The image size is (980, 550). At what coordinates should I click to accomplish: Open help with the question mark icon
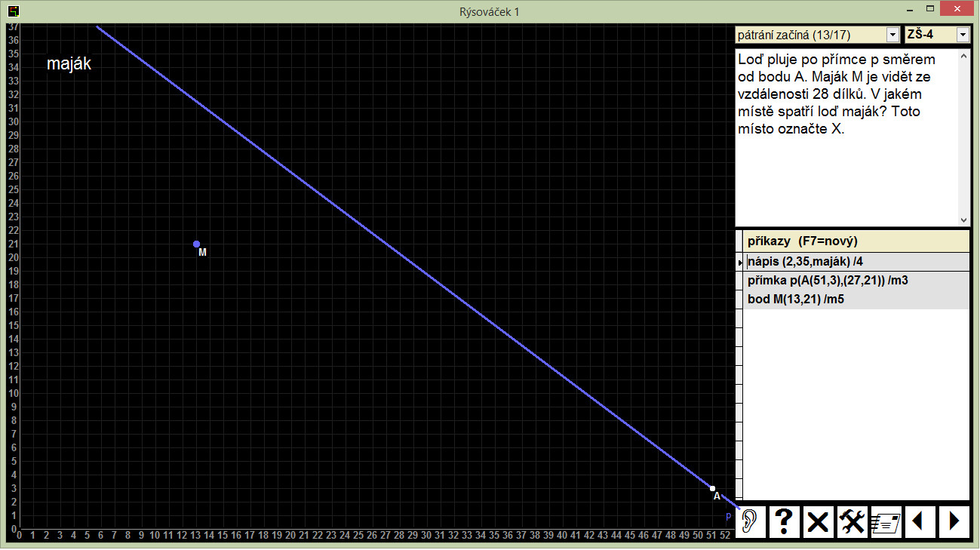(x=784, y=521)
